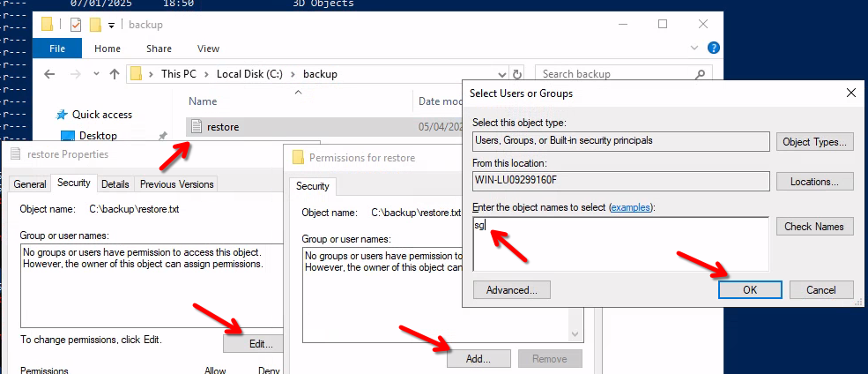The image size is (868, 374).
Task: Select the restore text file
Action: pos(222,127)
